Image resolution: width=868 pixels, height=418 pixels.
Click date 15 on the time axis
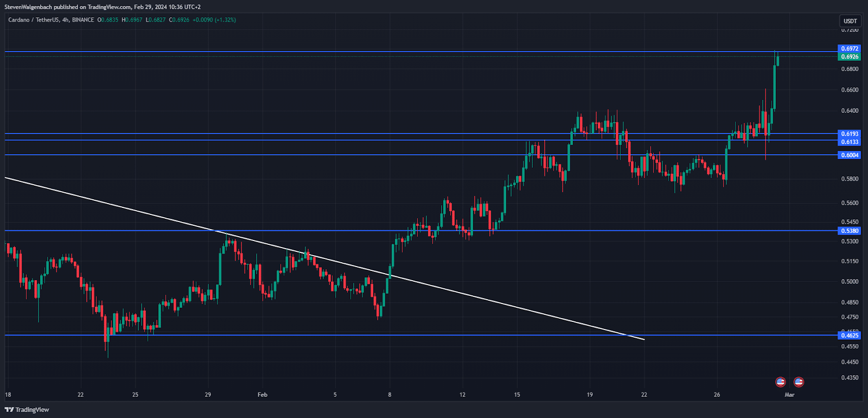point(517,395)
